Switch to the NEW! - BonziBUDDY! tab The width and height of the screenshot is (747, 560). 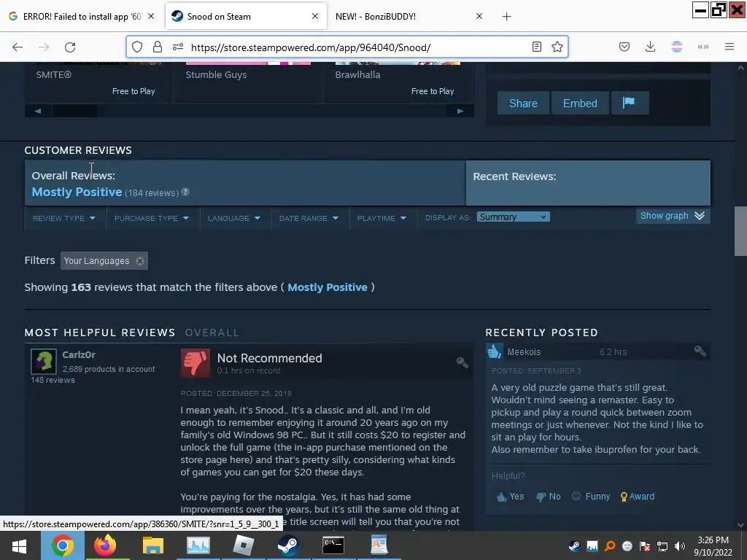tap(376, 16)
